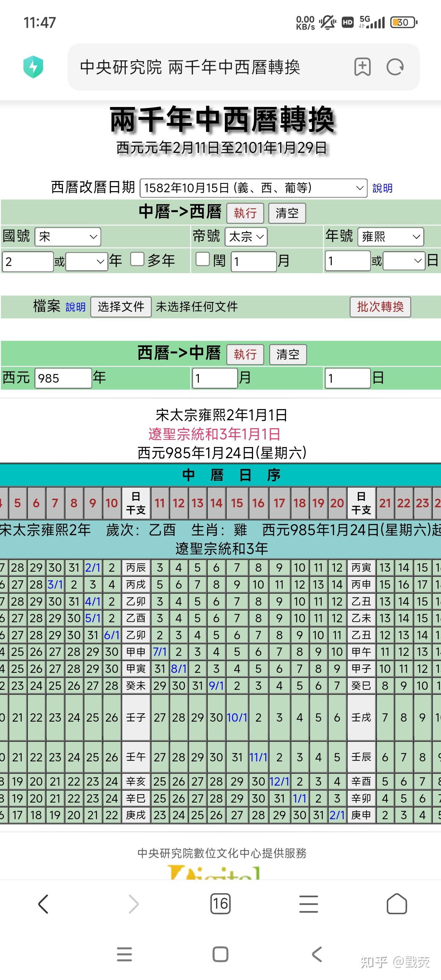Go forward with browser forward arrow
441x980 pixels.
click(133, 904)
